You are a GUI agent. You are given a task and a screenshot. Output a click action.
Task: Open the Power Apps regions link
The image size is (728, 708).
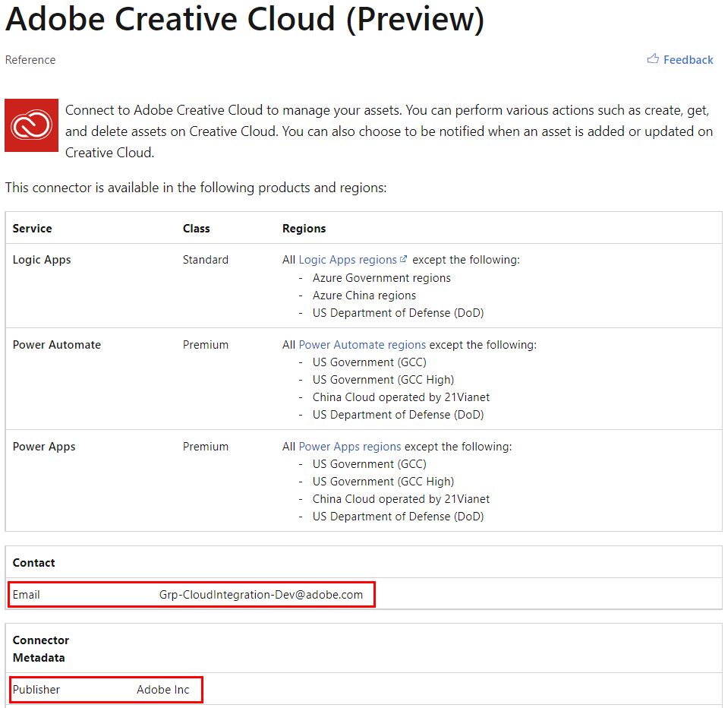[350, 447]
